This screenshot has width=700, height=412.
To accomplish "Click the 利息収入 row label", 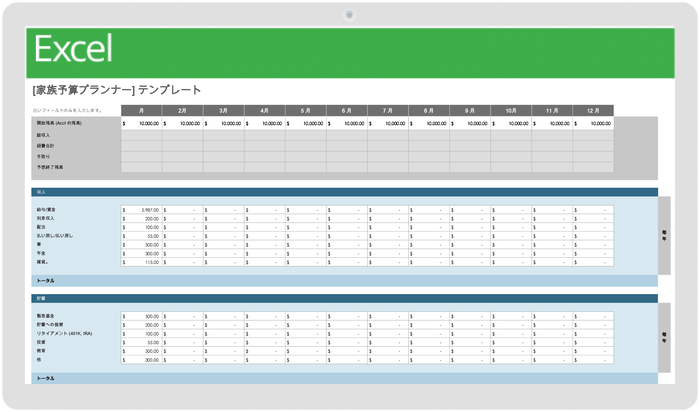I will (46, 219).
